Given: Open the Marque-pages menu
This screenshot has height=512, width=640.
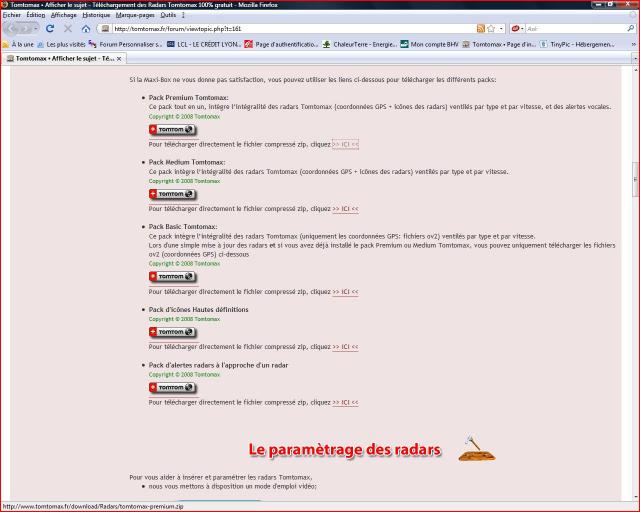Looking at the screenshot, I should (x=135, y=15).
